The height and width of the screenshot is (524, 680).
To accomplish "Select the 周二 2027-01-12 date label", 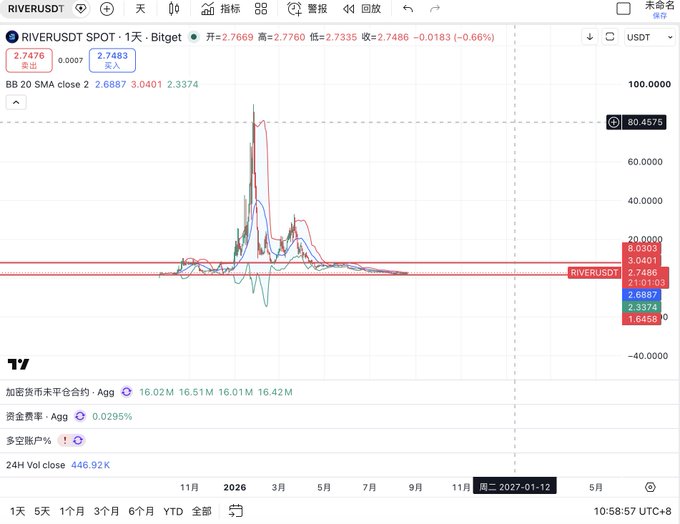I will 515,487.
